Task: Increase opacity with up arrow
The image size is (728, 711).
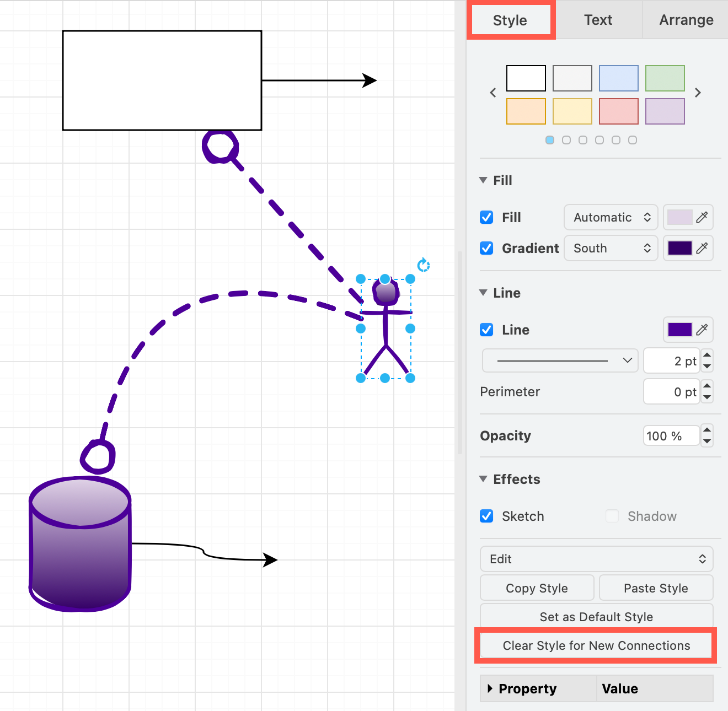Action: coord(707,430)
